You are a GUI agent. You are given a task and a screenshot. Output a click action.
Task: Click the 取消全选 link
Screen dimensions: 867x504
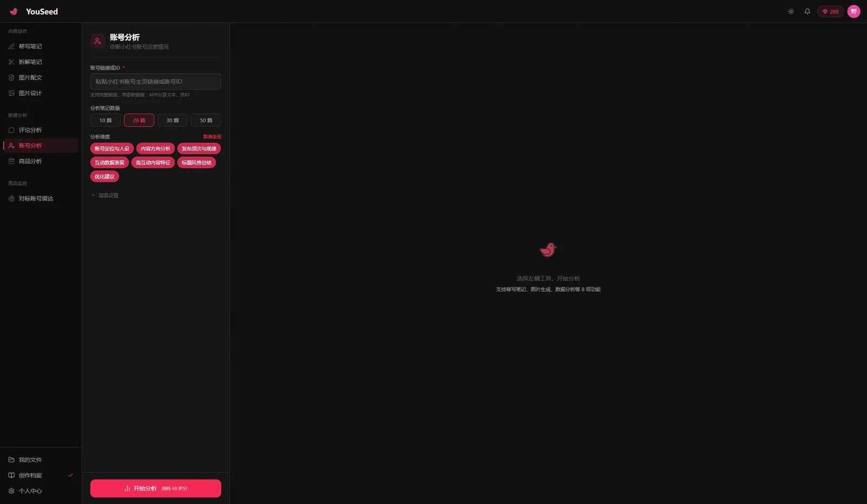212,136
